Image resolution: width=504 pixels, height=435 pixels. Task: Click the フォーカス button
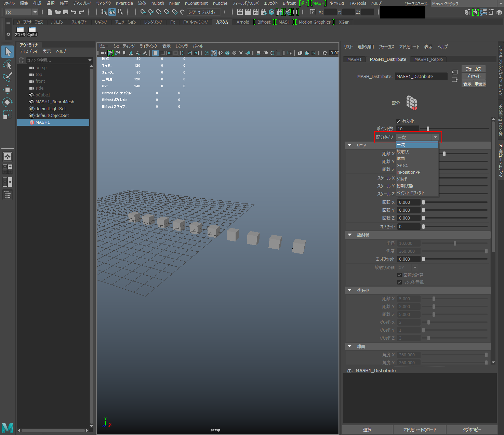(x=473, y=69)
